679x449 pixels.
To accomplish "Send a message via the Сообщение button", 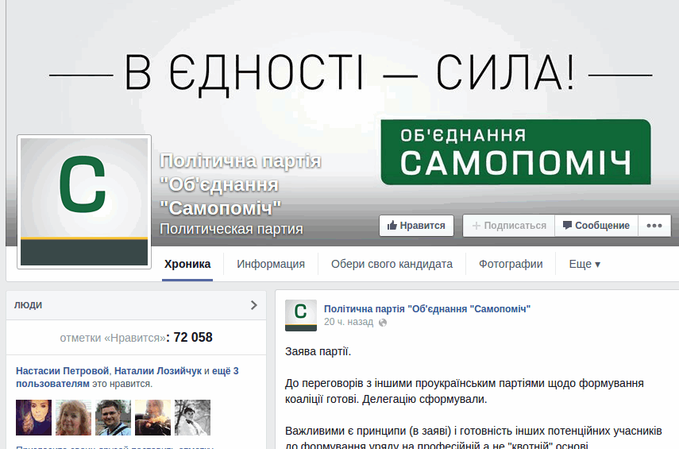I will click(596, 226).
